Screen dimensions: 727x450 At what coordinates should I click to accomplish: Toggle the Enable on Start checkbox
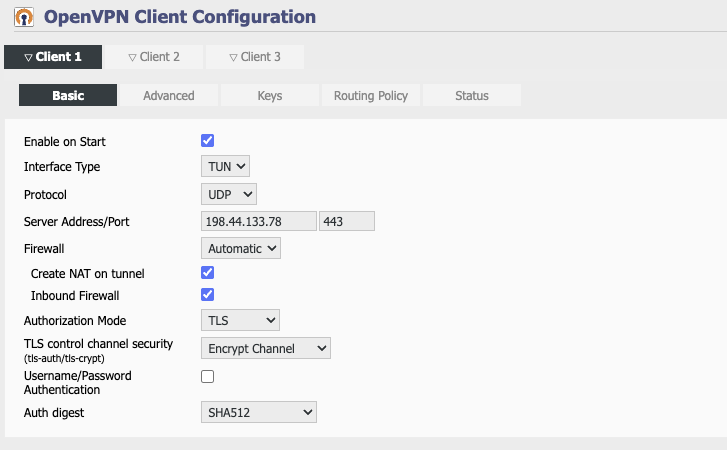(207, 140)
